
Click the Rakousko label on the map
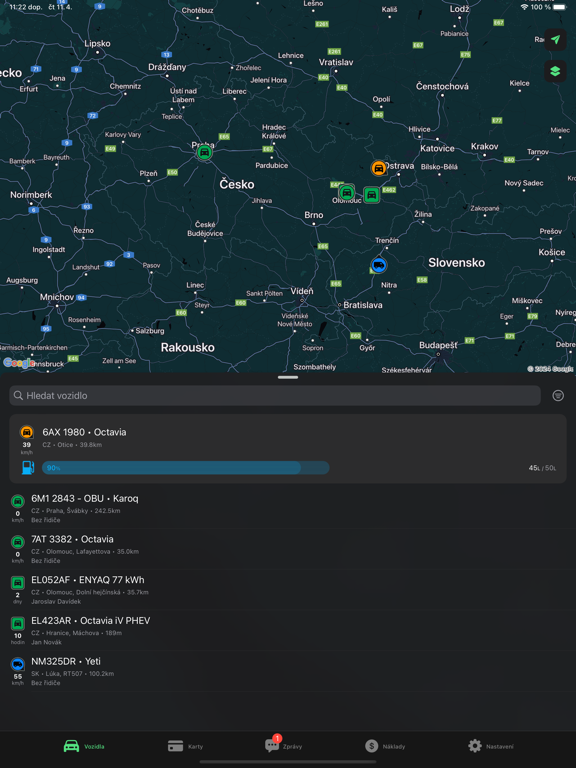tap(188, 347)
